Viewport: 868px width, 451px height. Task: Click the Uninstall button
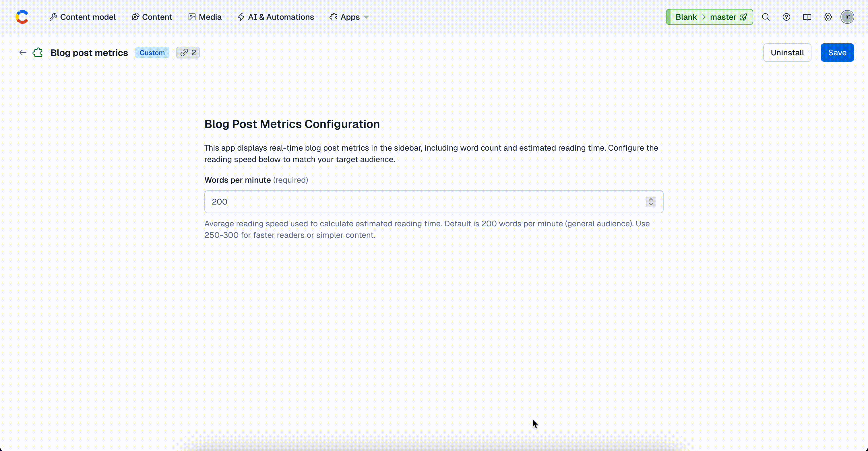(787, 53)
